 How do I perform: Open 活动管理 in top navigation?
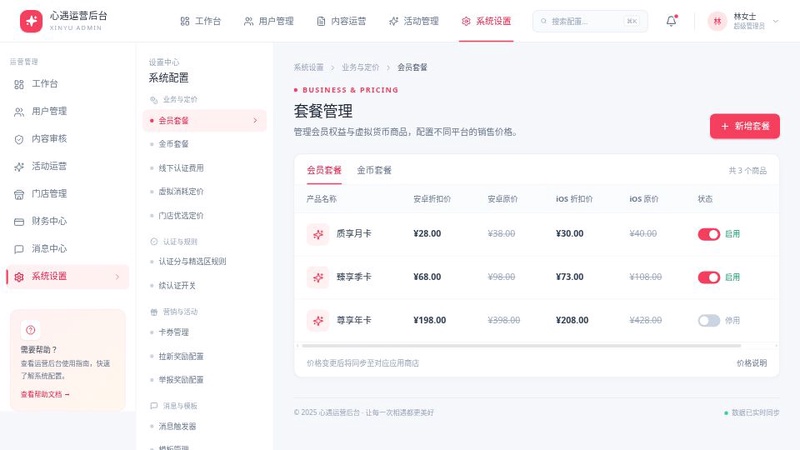point(414,21)
